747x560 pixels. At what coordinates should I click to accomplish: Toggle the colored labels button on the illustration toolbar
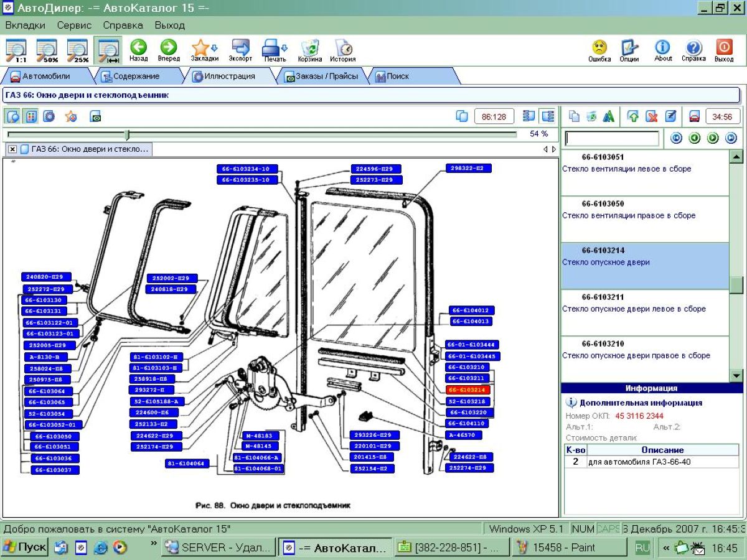click(31, 116)
